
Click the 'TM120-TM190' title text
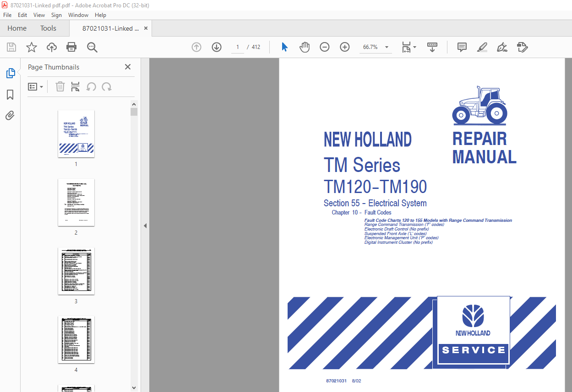pyautogui.click(x=375, y=187)
